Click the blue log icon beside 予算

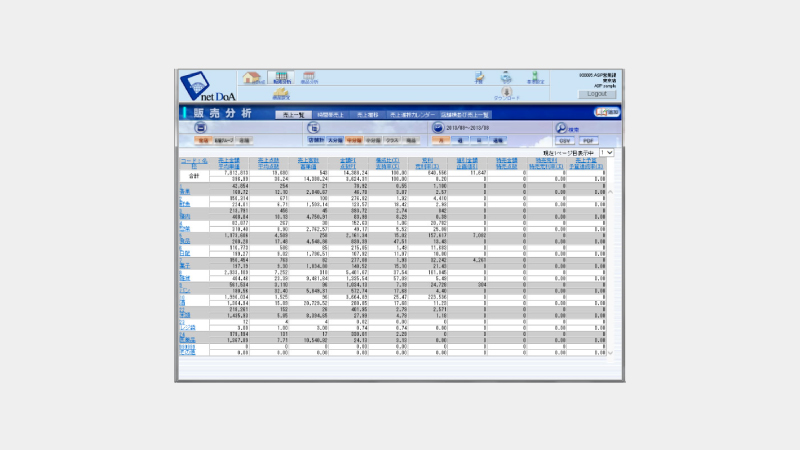point(506,78)
